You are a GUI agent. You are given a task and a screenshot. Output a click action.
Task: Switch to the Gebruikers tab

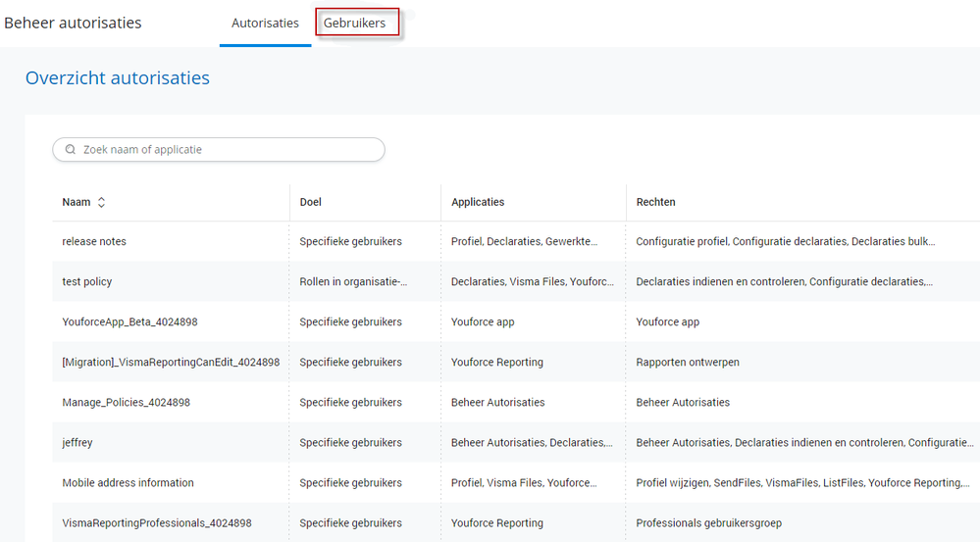(355, 23)
